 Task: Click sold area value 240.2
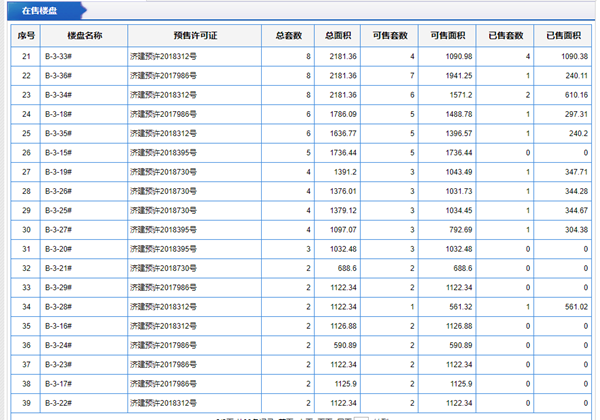pyautogui.click(x=579, y=133)
